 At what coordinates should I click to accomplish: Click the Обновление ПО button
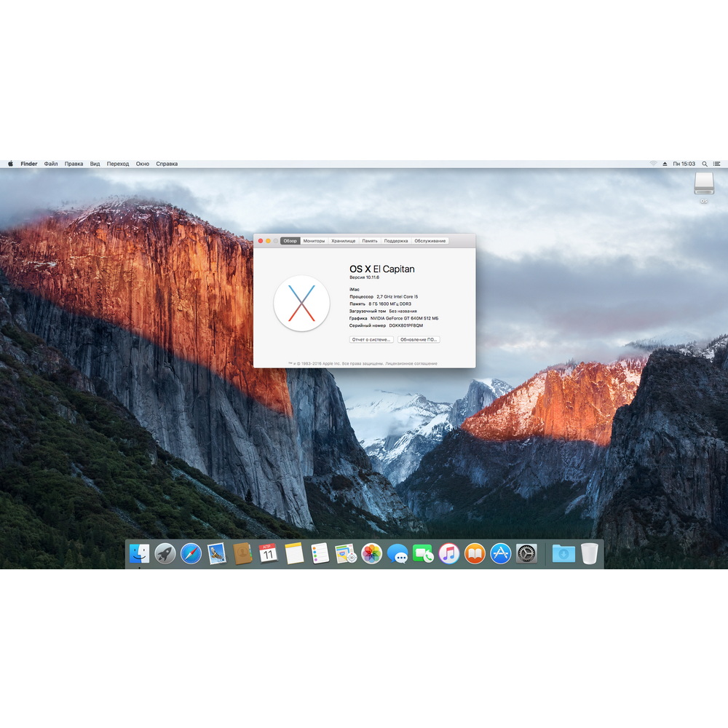[419, 339]
